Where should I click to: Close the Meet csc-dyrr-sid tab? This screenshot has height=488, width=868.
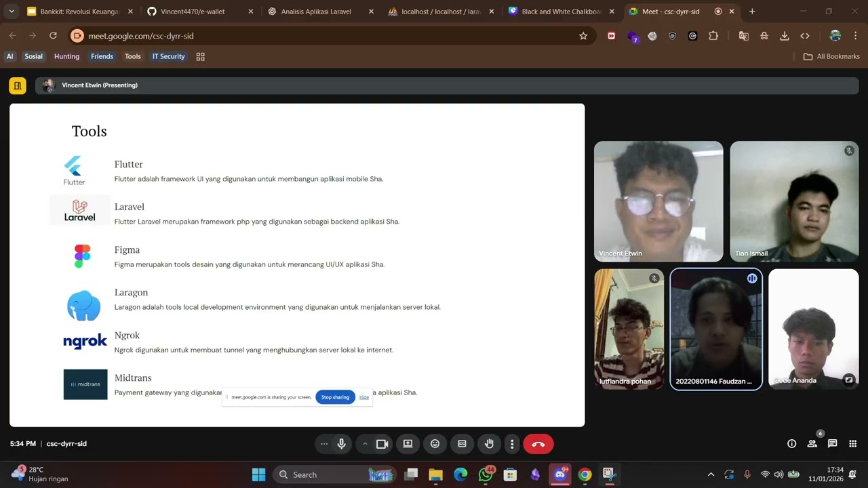(x=732, y=12)
